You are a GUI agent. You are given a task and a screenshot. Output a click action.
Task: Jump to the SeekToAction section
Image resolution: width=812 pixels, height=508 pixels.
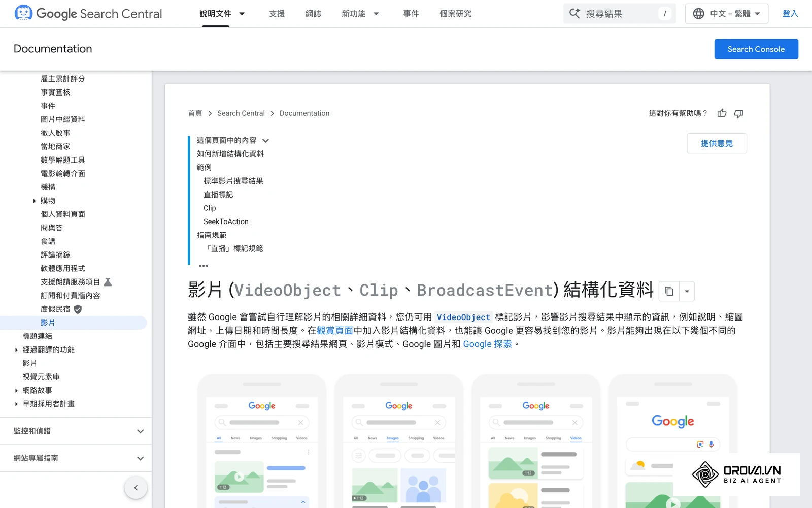point(226,221)
